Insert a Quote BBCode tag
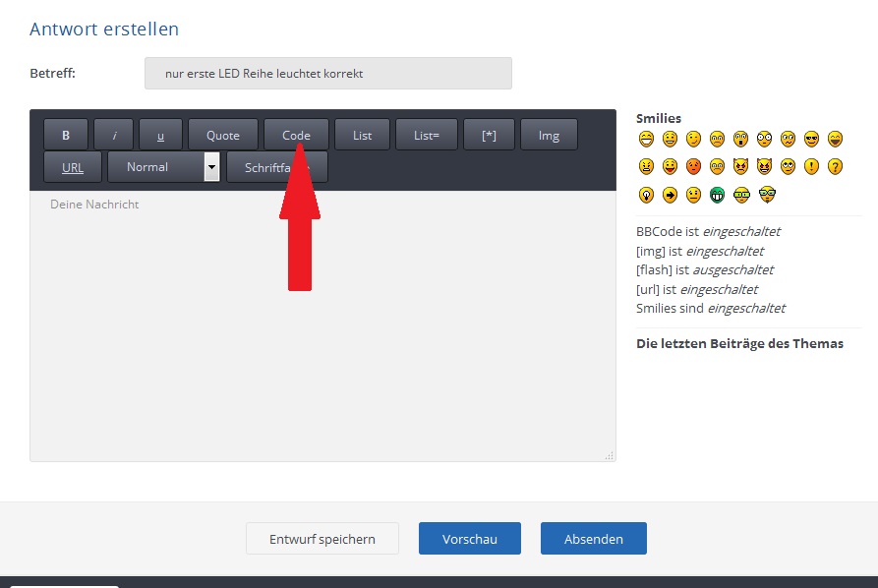 tap(223, 136)
